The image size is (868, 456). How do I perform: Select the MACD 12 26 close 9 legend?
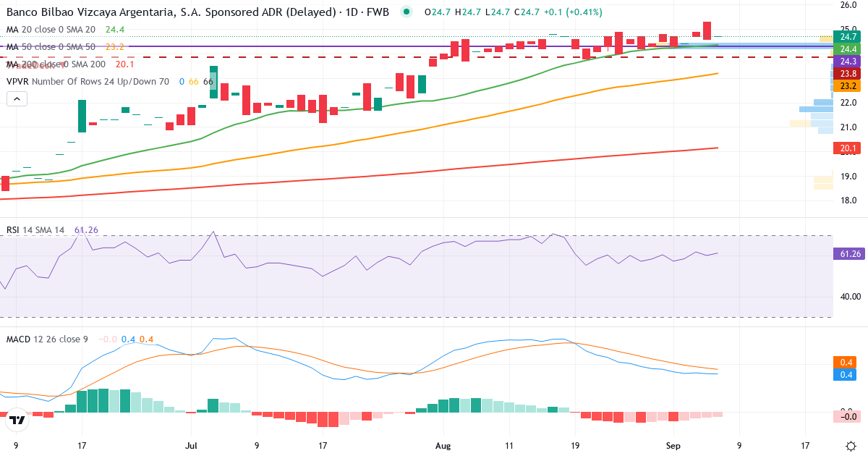[x=47, y=339]
